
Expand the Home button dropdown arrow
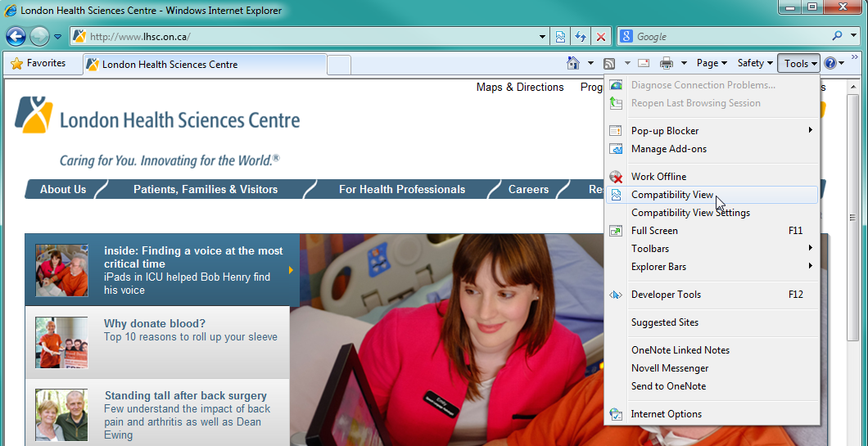point(590,64)
